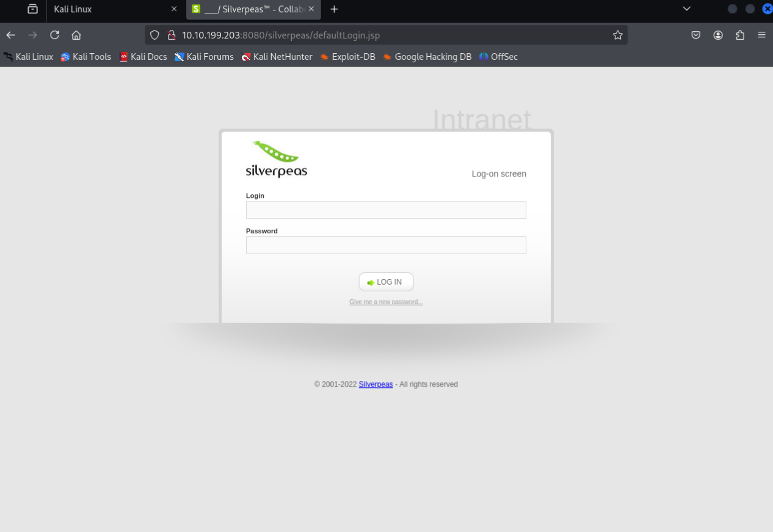Click the shield tracking protection icon
Image resolution: width=773 pixels, height=532 pixels.
pos(154,35)
